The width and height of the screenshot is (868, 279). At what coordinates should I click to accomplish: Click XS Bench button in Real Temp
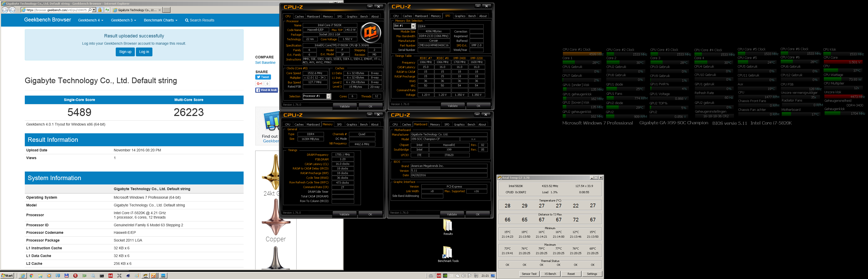[x=550, y=274]
